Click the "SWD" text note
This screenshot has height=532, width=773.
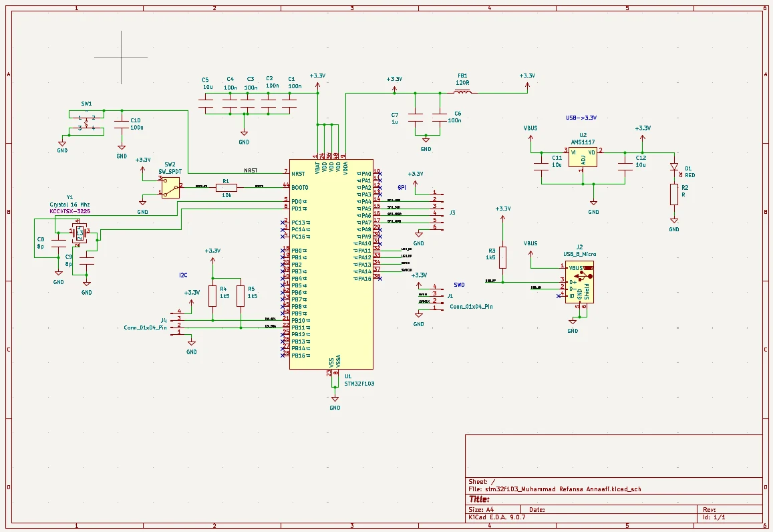tap(459, 285)
